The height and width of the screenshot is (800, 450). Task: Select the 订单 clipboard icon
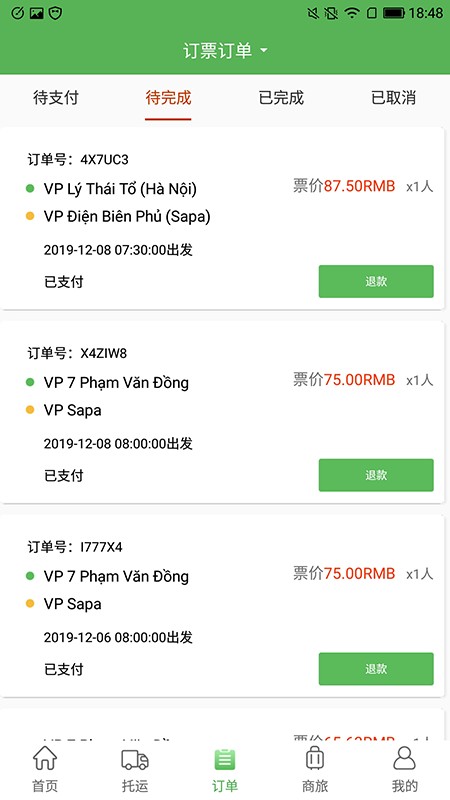click(224, 759)
